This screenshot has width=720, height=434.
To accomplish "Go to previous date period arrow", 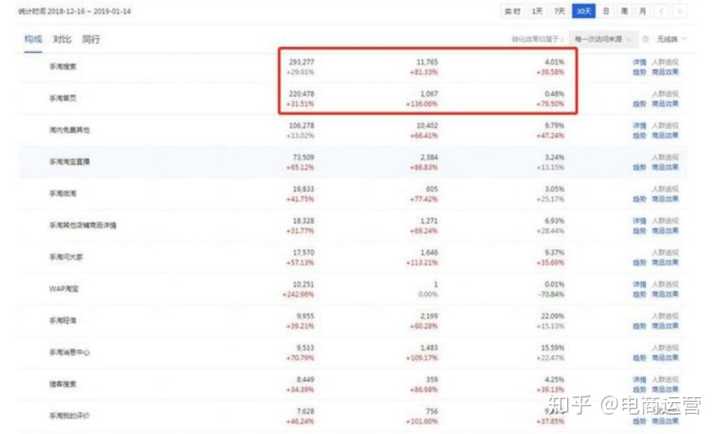I will 662,11.
